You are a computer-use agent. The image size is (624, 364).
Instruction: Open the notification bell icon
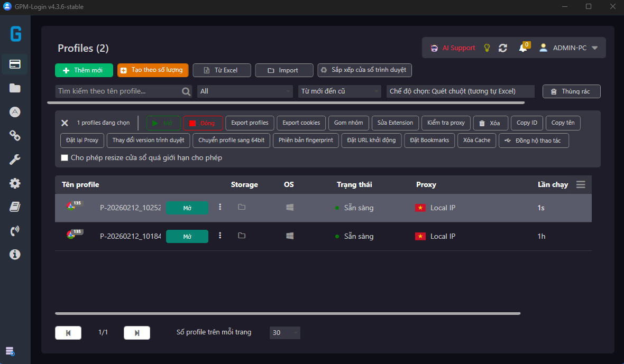click(x=522, y=48)
